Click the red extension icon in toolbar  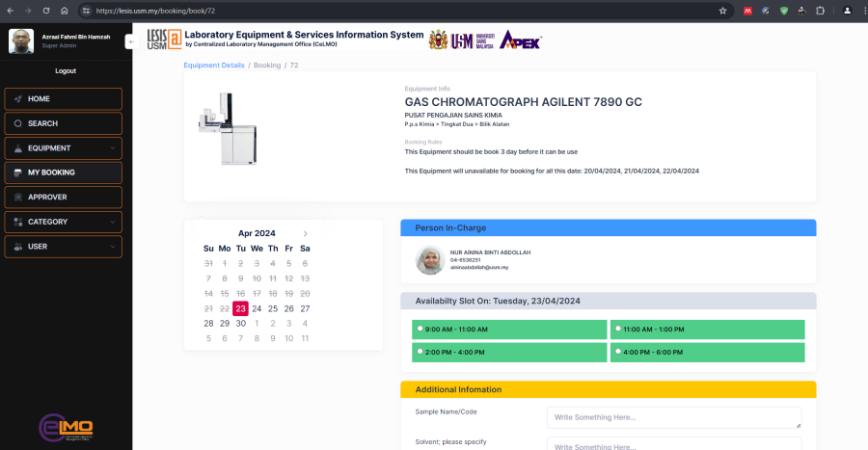pos(747,11)
